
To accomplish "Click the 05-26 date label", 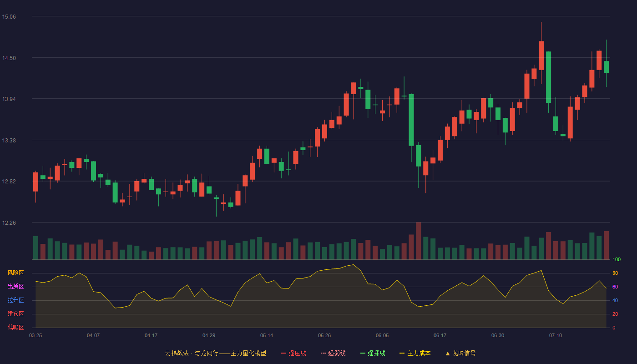I will click(324, 335).
